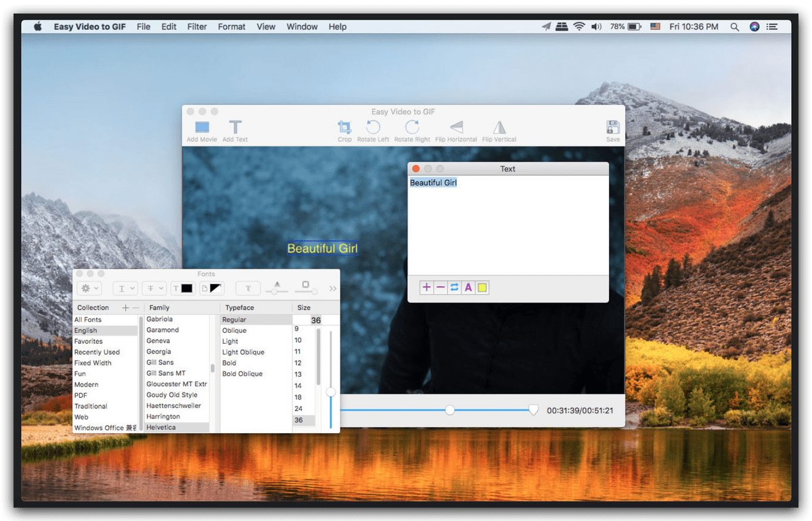This screenshot has width=812, height=521.
Task: Select the Traditional collection
Action: click(x=106, y=406)
